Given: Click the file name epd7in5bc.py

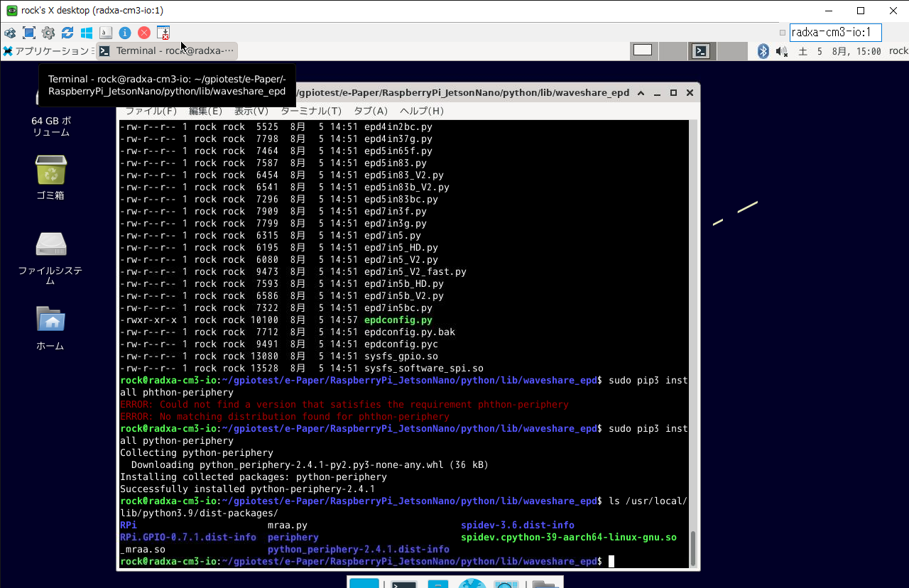Looking at the screenshot, I should coord(398,308).
